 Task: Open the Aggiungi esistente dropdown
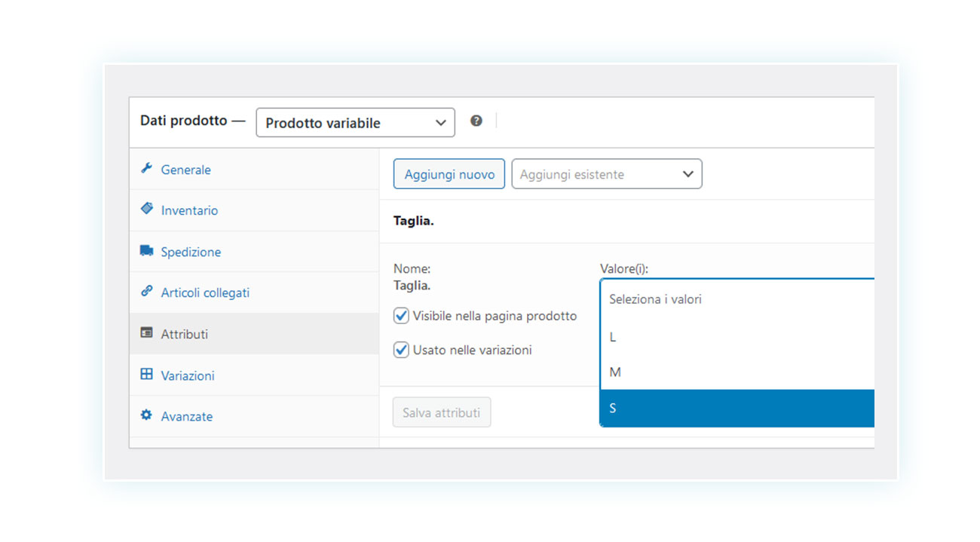tap(607, 174)
